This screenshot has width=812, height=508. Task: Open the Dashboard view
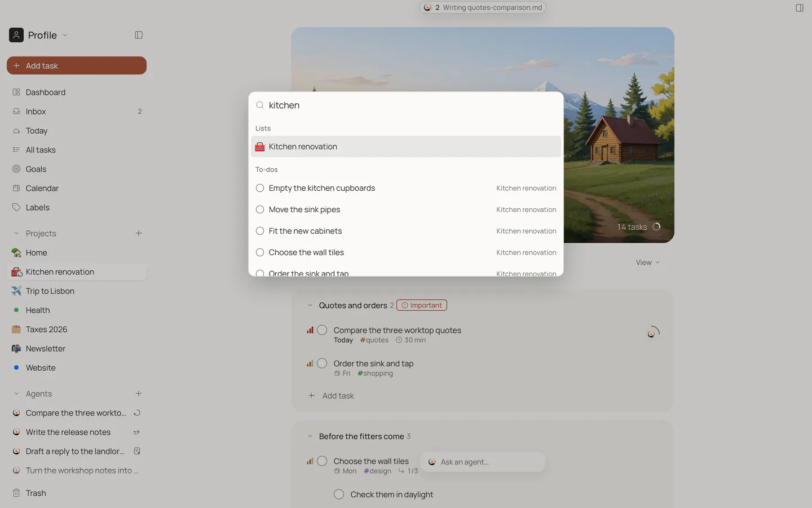click(x=77, y=92)
